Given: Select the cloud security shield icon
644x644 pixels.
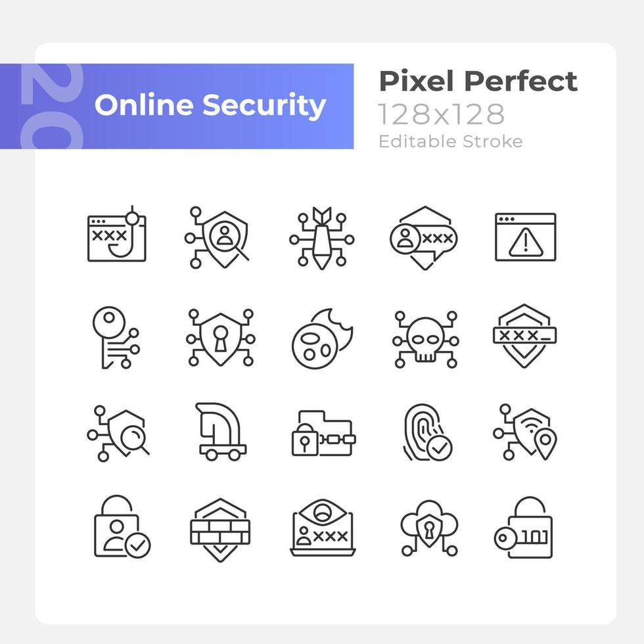Looking at the screenshot, I should 429,528.
